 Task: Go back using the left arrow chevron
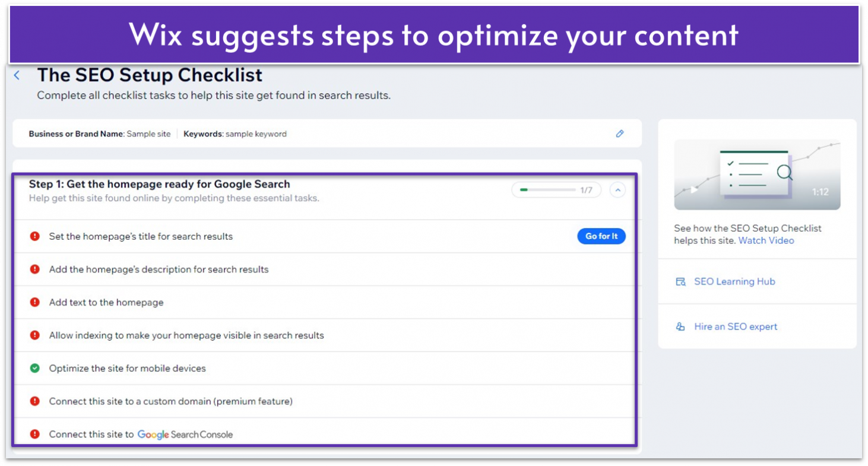16,75
